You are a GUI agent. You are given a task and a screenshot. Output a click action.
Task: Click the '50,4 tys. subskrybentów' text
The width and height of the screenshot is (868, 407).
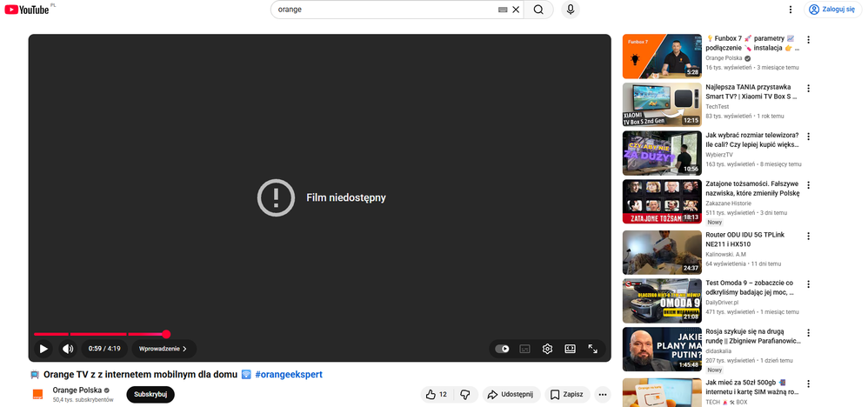coord(83,399)
